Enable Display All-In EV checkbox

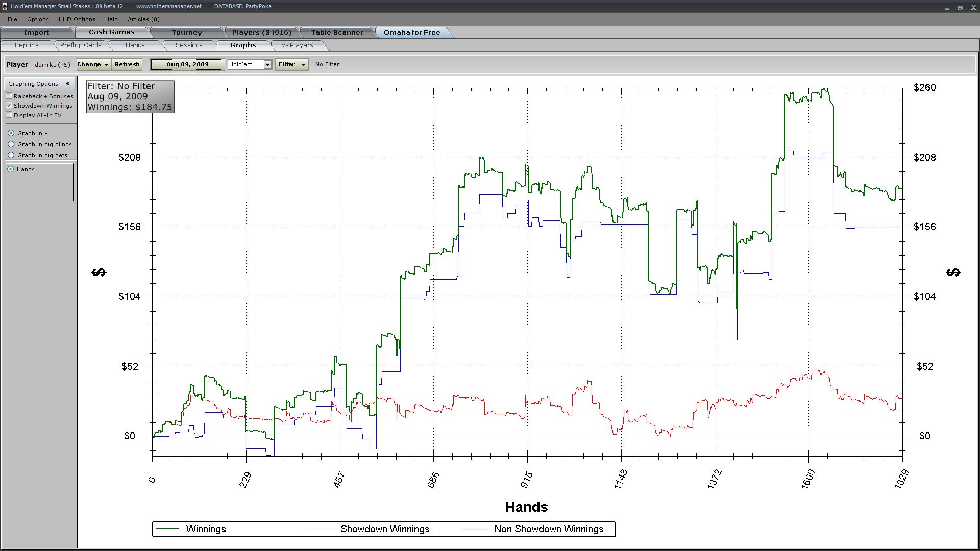coord(9,115)
